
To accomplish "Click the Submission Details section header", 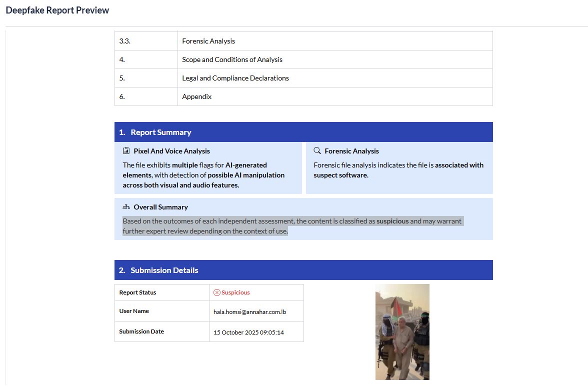I will 164,270.
